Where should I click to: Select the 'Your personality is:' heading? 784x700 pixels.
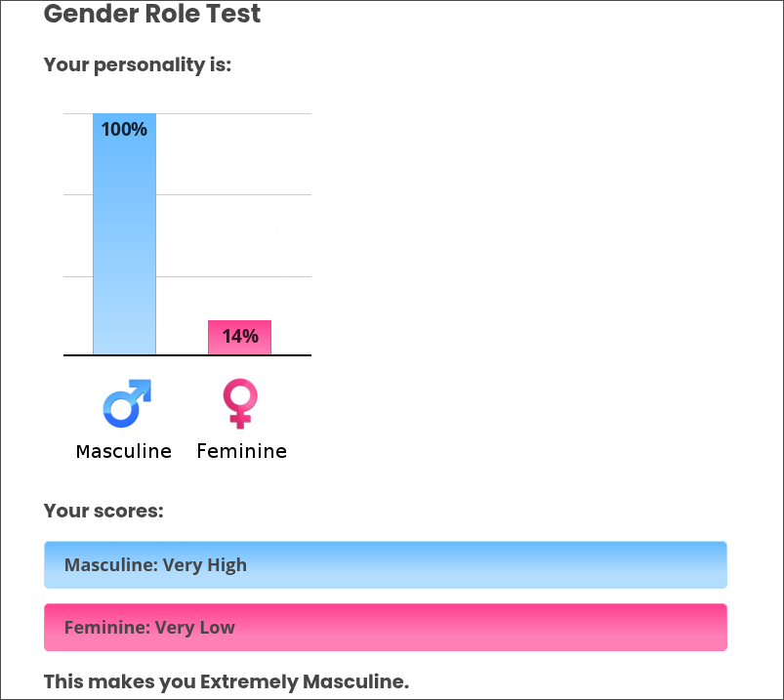138,66
